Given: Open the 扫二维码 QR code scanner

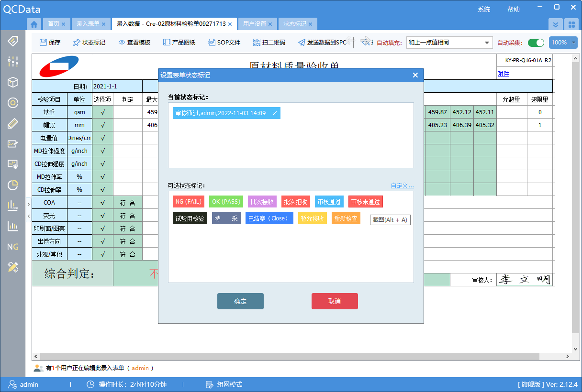Looking at the screenshot, I should tap(270, 43).
